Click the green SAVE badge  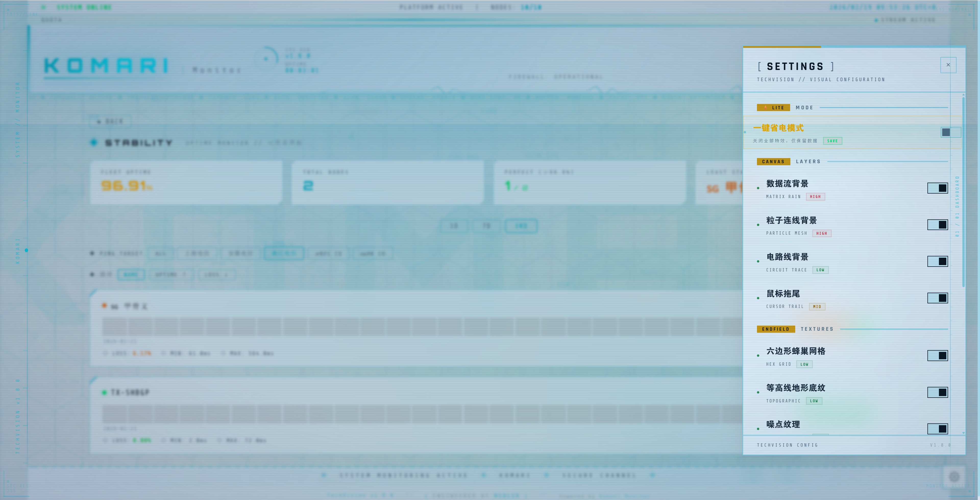(x=832, y=141)
